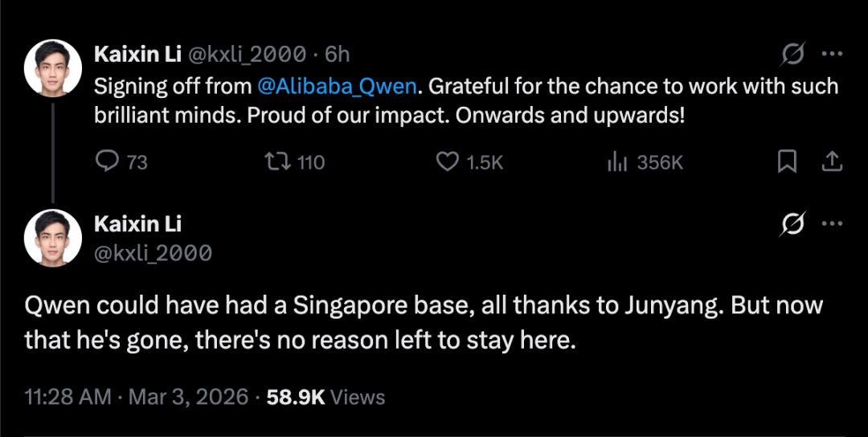View analytics showing 356K views
This screenshot has width=868, height=437.
click(617, 162)
